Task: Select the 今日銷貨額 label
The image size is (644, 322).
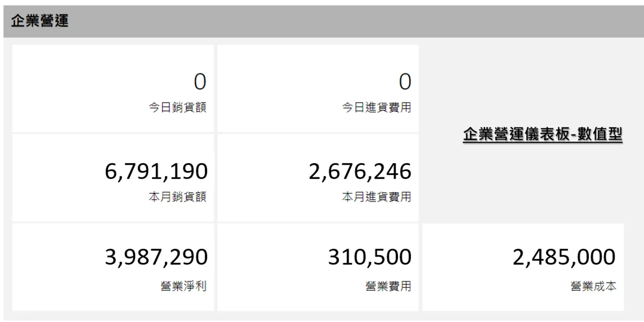Action: pos(178,107)
